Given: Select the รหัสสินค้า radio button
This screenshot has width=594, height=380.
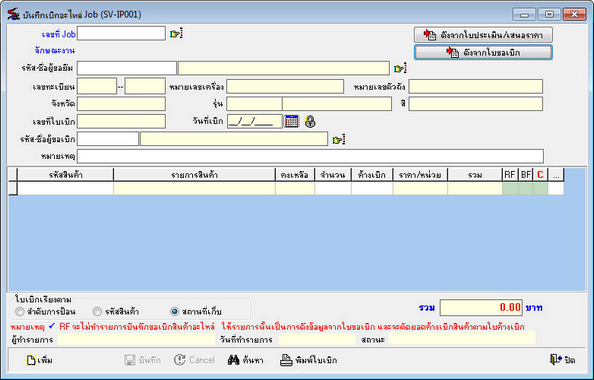Looking at the screenshot, I should pyautogui.click(x=97, y=312).
